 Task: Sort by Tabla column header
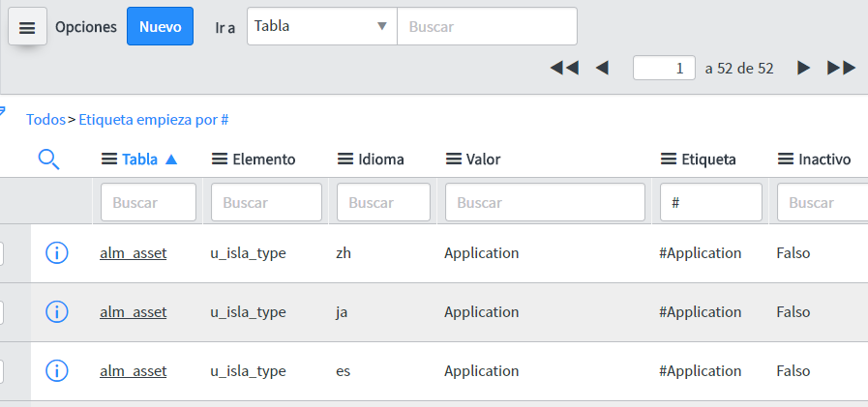click(x=140, y=160)
